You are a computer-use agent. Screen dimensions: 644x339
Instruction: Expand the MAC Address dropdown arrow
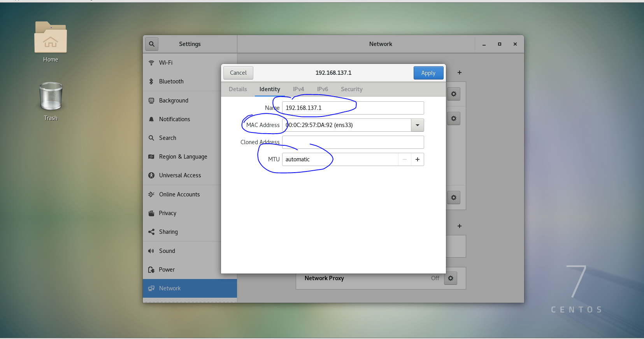418,125
